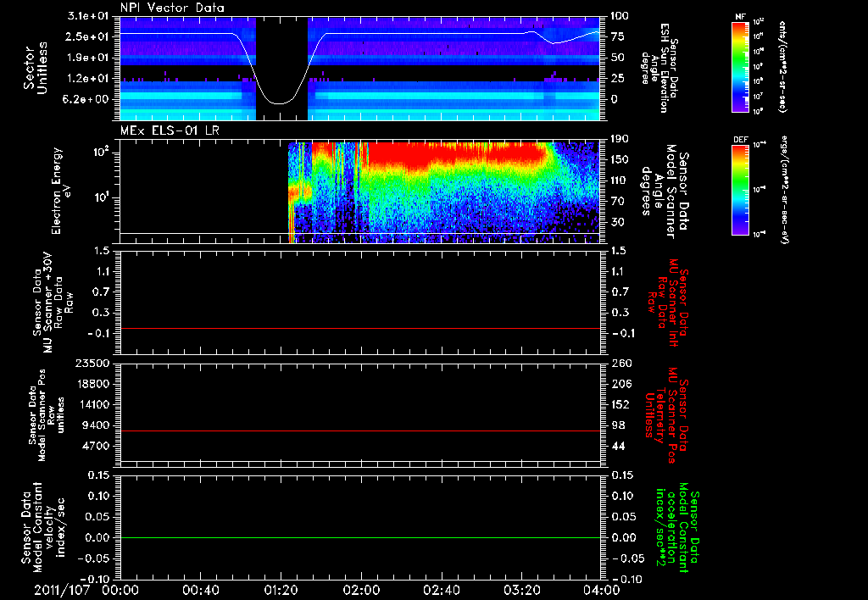Viewport: 868px width, 600px height.
Task: Click the 14100 scanner position tick value
Action: click(92, 404)
